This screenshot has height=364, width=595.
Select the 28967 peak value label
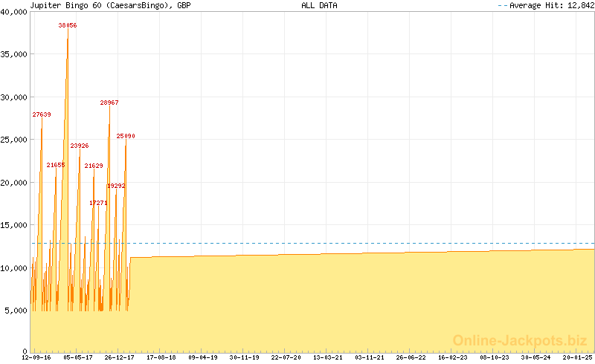[x=109, y=103]
